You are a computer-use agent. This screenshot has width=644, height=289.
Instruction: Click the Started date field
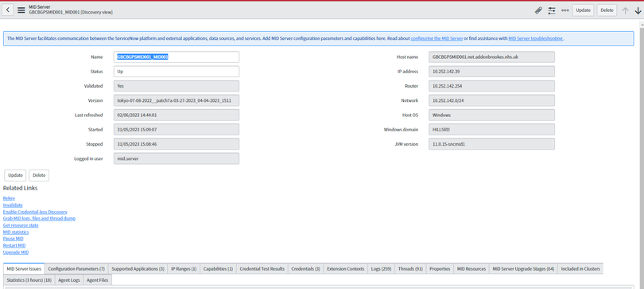coord(177,130)
